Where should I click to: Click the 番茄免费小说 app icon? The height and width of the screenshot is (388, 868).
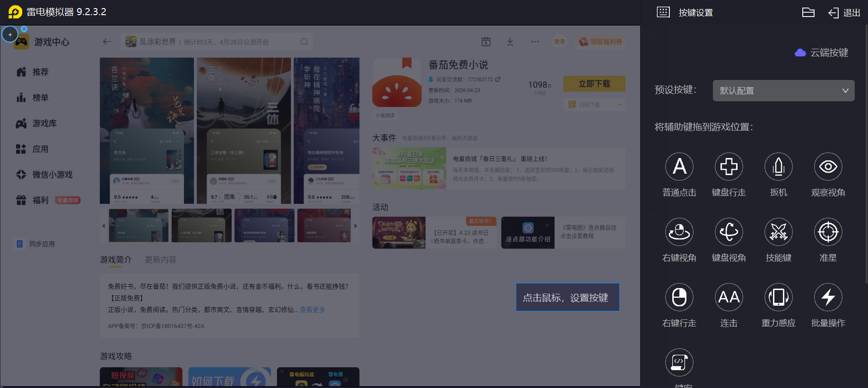(x=397, y=82)
